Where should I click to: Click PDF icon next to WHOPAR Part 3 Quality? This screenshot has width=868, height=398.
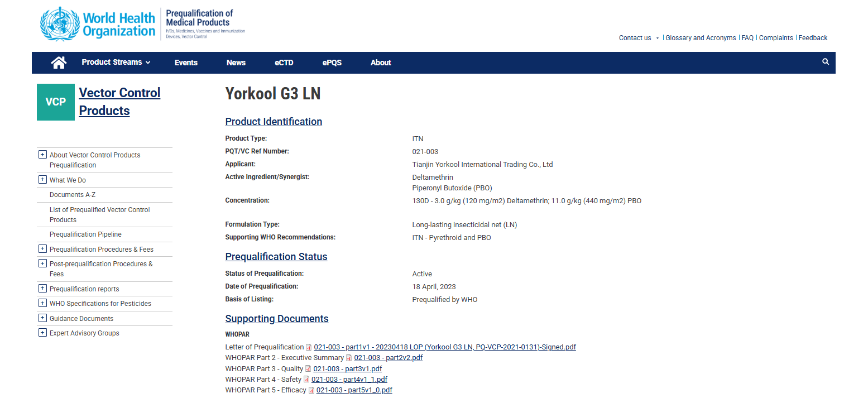pyautogui.click(x=308, y=369)
